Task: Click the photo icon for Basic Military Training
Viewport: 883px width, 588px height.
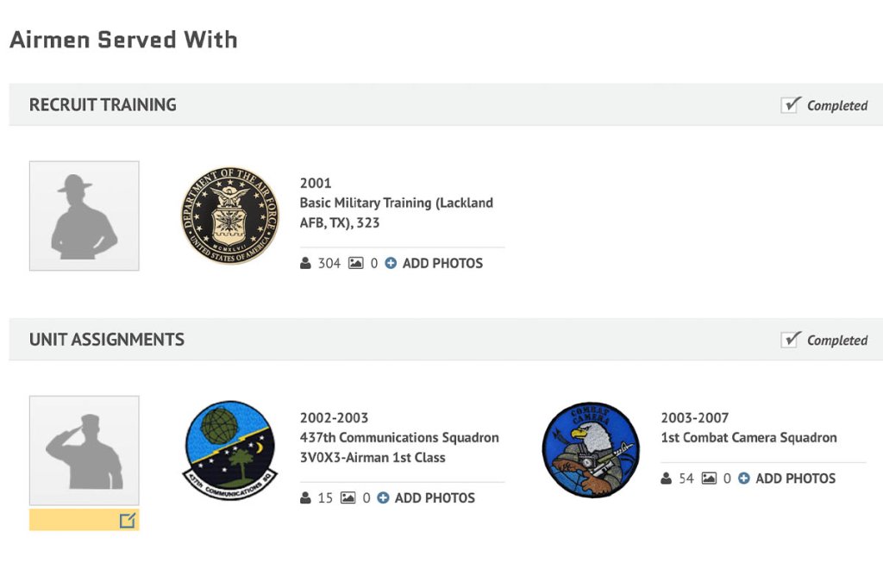Action: click(355, 263)
